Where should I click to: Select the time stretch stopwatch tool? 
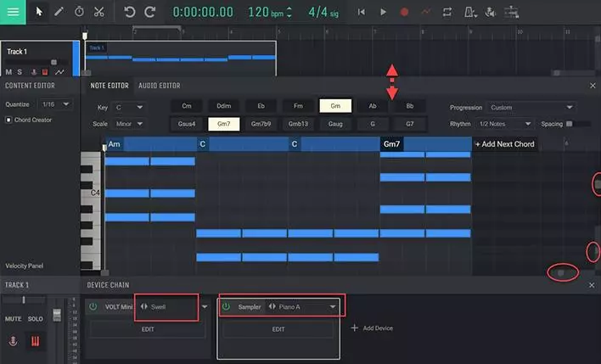(79, 12)
